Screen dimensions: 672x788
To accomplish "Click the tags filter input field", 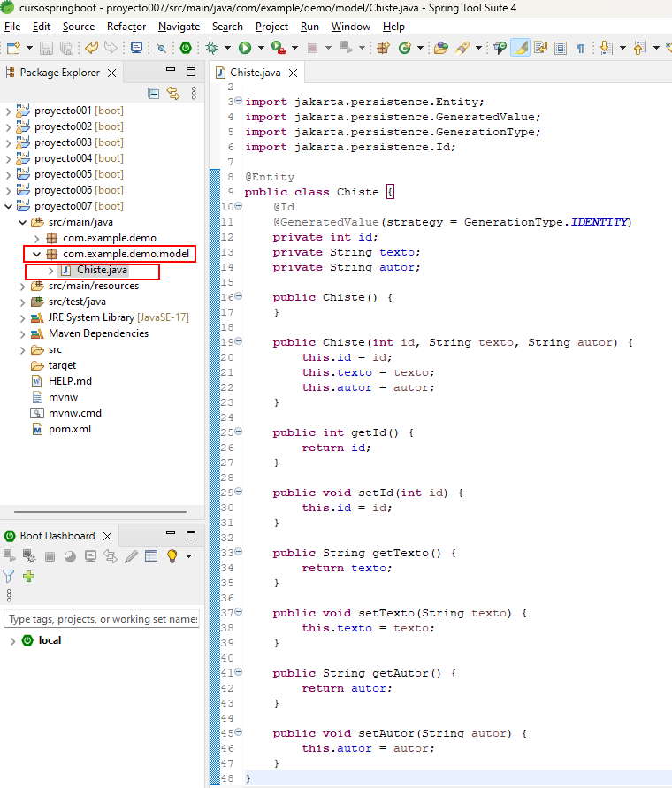I will click(102, 619).
